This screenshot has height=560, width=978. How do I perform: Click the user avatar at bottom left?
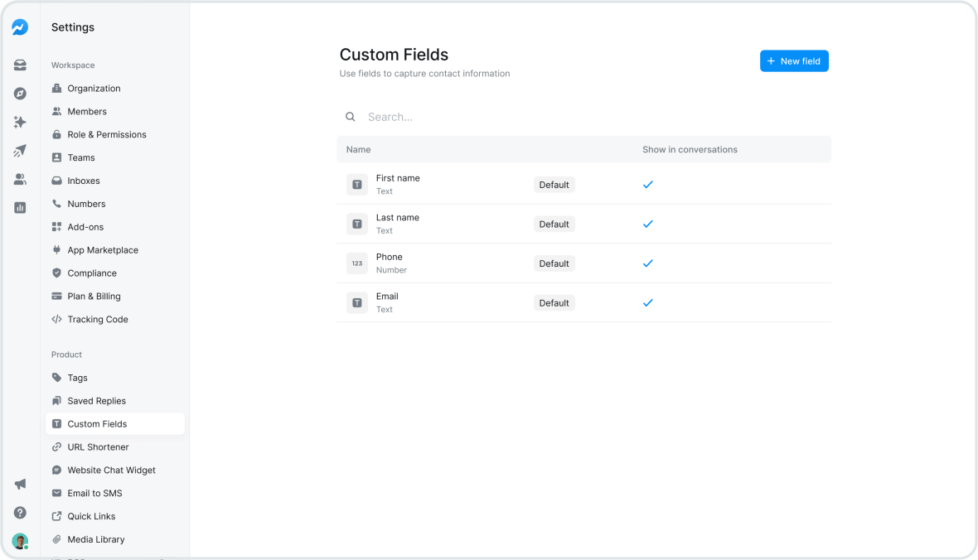[20, 541]
